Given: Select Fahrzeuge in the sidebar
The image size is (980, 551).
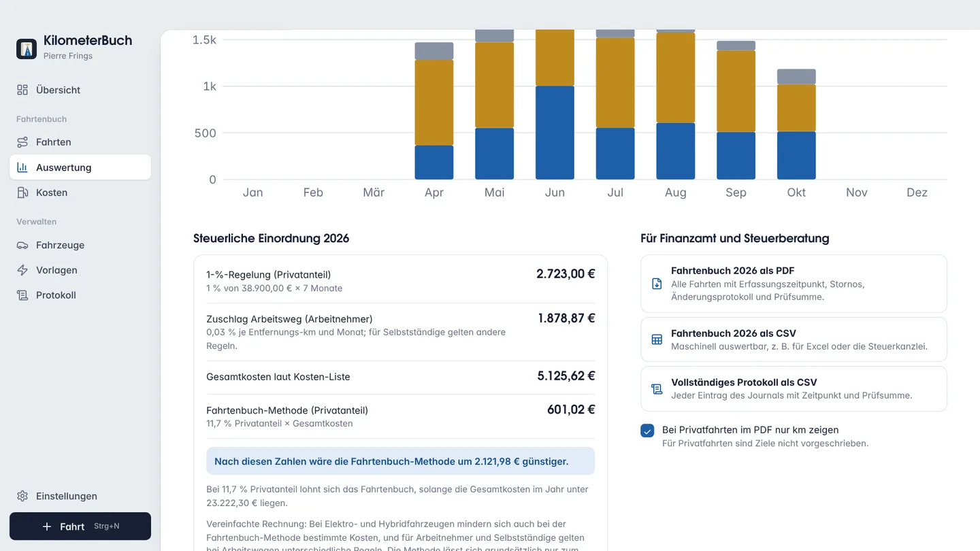Looking at the screenshot, I should [x=80, y=245].
